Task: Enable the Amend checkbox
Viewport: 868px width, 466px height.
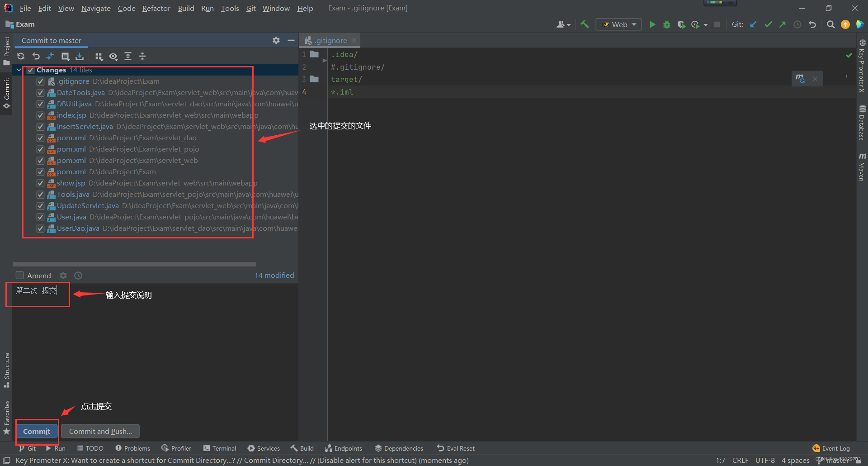Action: click(x=19, y=276)
